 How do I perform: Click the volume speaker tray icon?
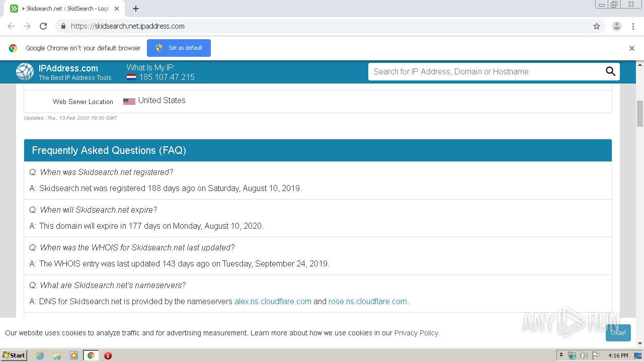tap(584, 355)
